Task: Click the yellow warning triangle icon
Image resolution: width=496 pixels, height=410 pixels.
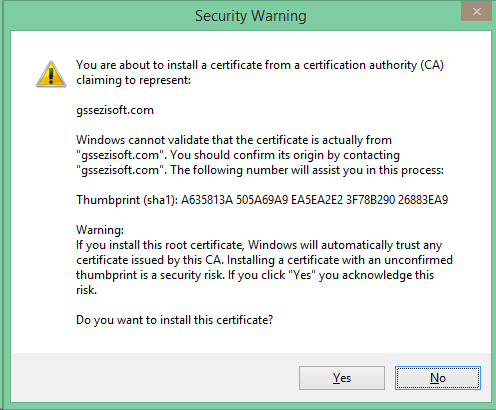Action: click(51, 74)
